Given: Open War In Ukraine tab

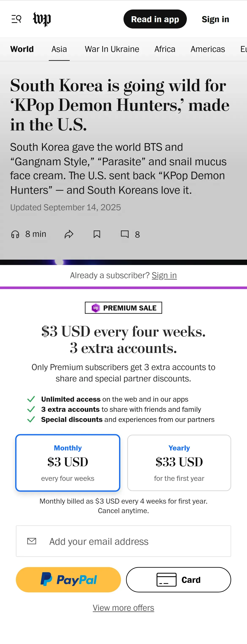Looking at the screenshot, I should 112,49.
